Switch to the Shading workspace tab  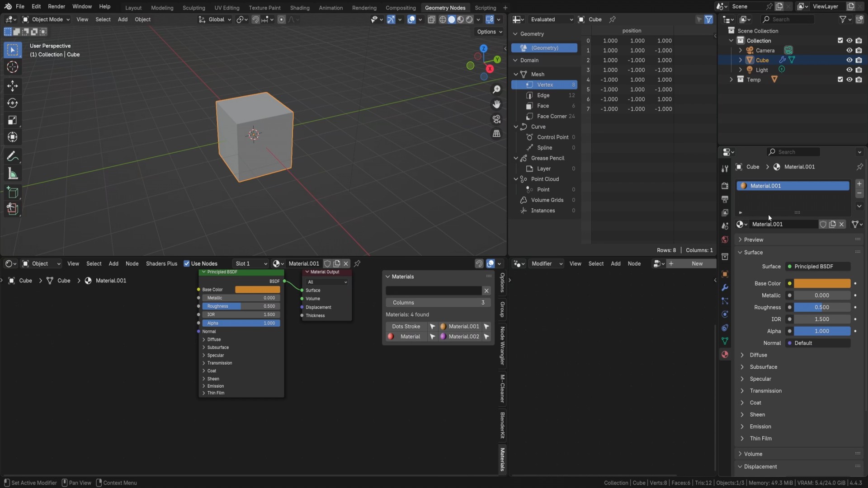point(299,8)
